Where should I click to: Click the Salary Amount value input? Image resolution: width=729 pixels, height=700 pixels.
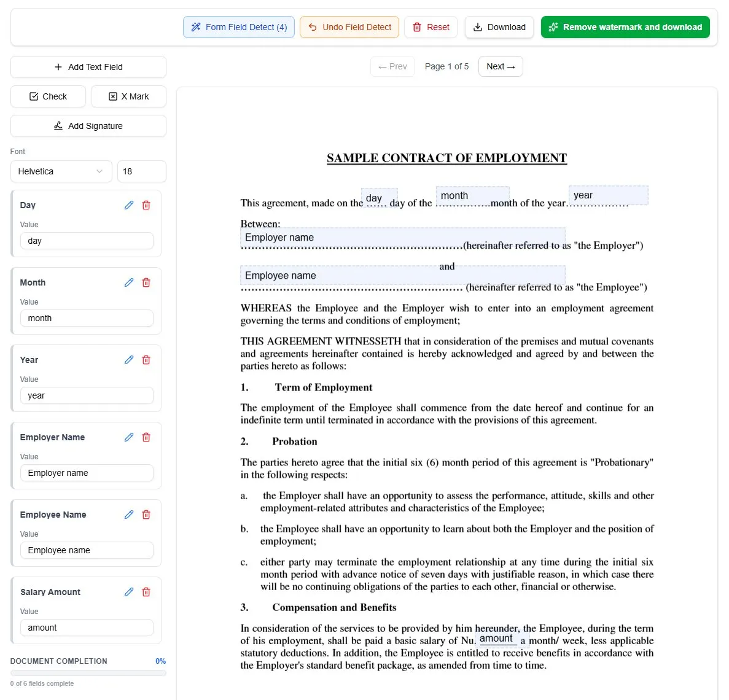coord(87,628)
